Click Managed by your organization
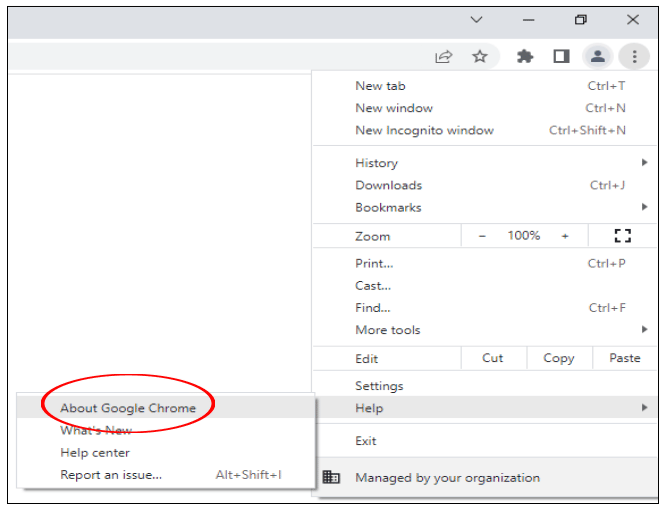The height and width of the screenshot is (513, 665). coord(484,478)
